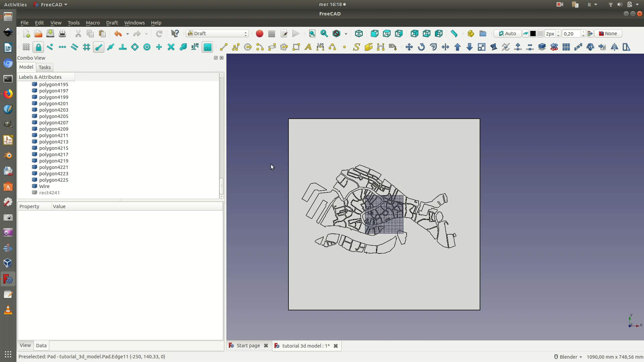
Task: Select the Draft Wire (polyline) tool
Action: pyautogui.click(x=236, y=47)
